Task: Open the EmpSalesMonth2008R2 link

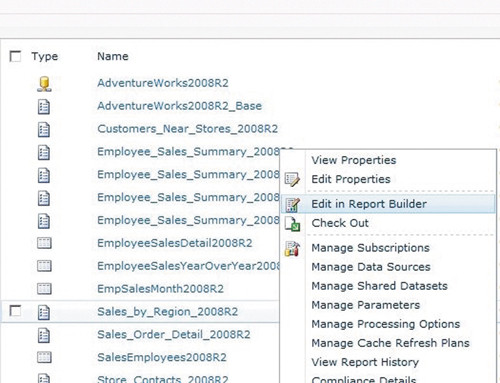Action: [x=160, y=289]
